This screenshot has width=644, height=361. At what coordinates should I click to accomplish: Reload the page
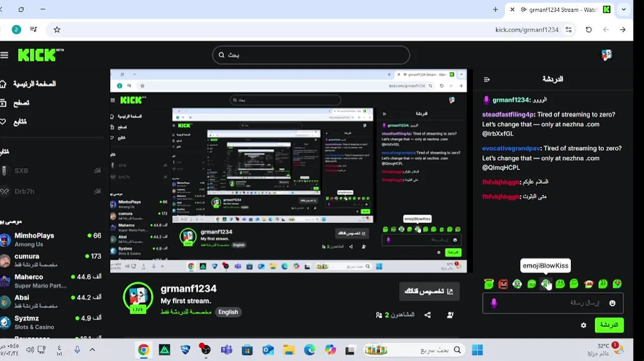(x=589, y=30)
